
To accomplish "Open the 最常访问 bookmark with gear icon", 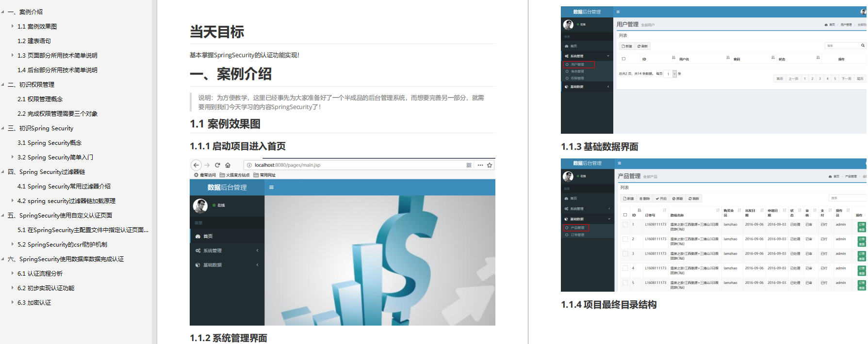I will coord(205,175).
